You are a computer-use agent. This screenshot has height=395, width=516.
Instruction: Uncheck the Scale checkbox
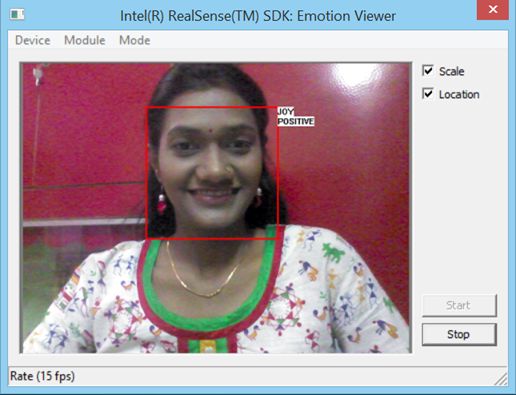click(428, 70)
